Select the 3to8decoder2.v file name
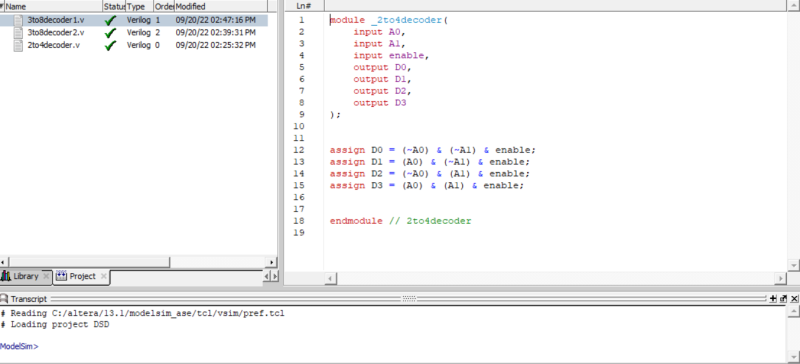This screenshot has height=364, width=800. (x=56, y=33)
